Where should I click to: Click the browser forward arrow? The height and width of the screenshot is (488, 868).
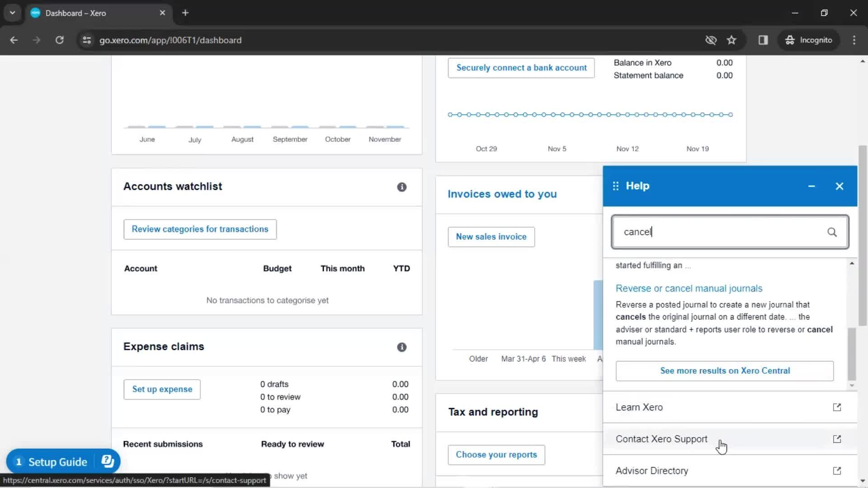point(36,40)
